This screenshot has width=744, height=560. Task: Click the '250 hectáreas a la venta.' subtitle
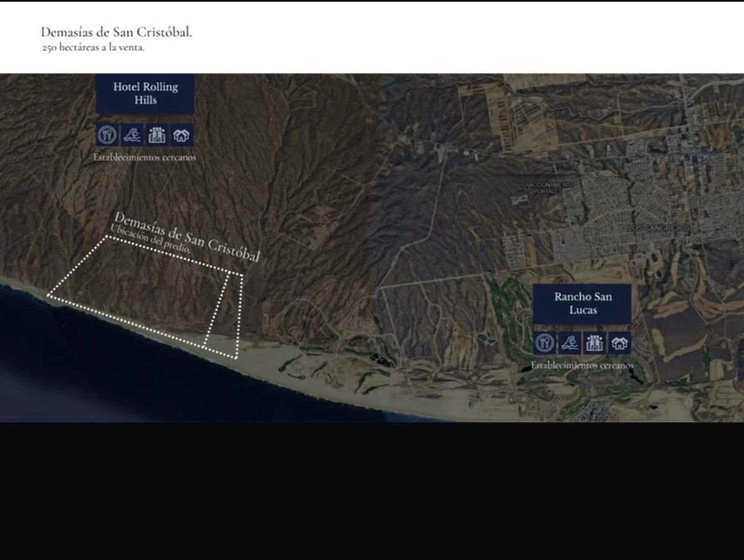click(93, 48)
